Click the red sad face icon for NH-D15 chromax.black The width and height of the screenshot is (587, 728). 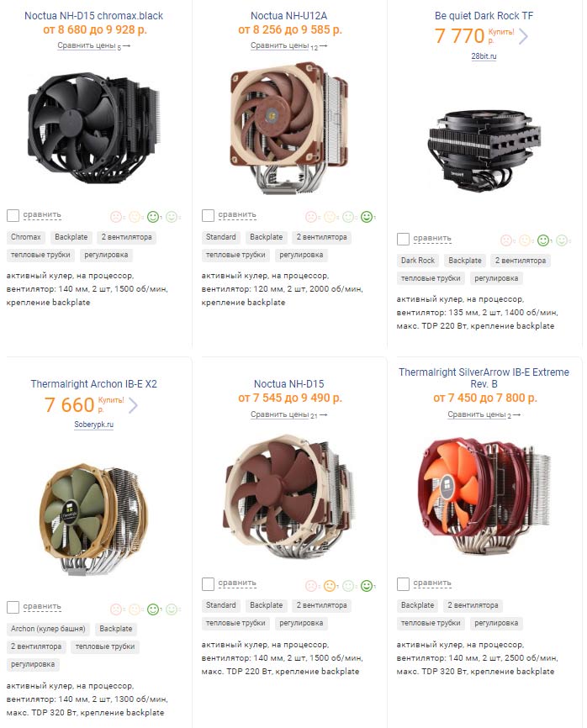click(x=116, y=217)
